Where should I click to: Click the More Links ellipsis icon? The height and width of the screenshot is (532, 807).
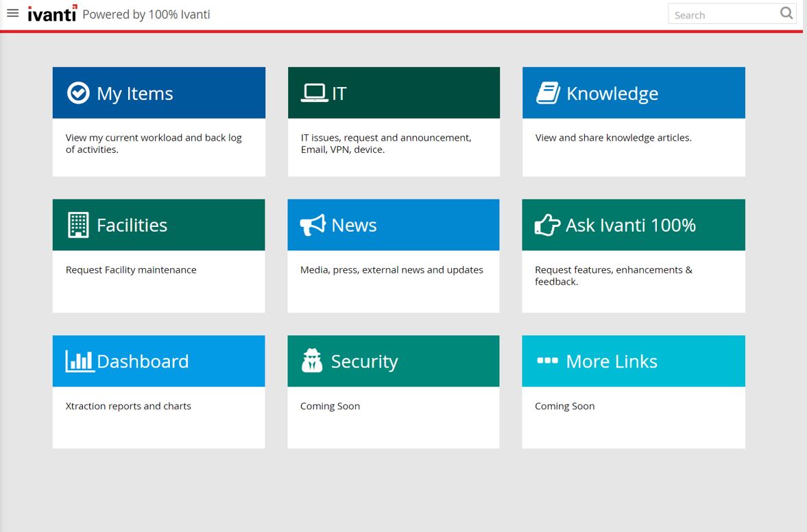(x=546, y=361)
